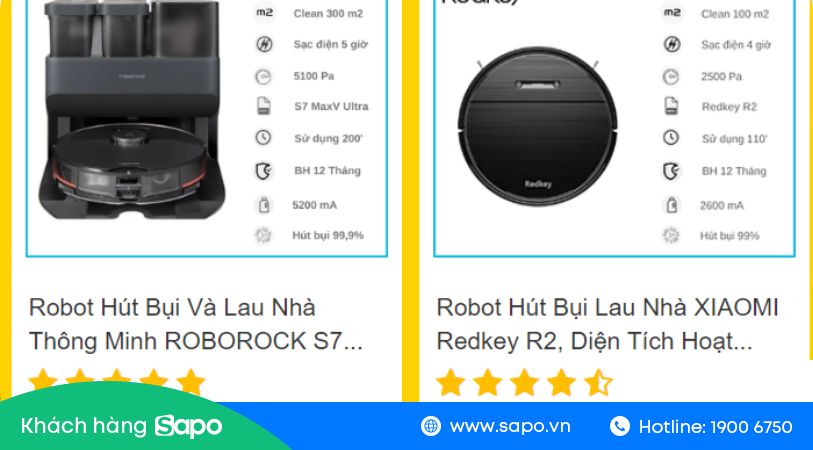This screenshot has width=813, height=450.
Task: Click the Hotline: 1900 6750 number
Action: 716,427
